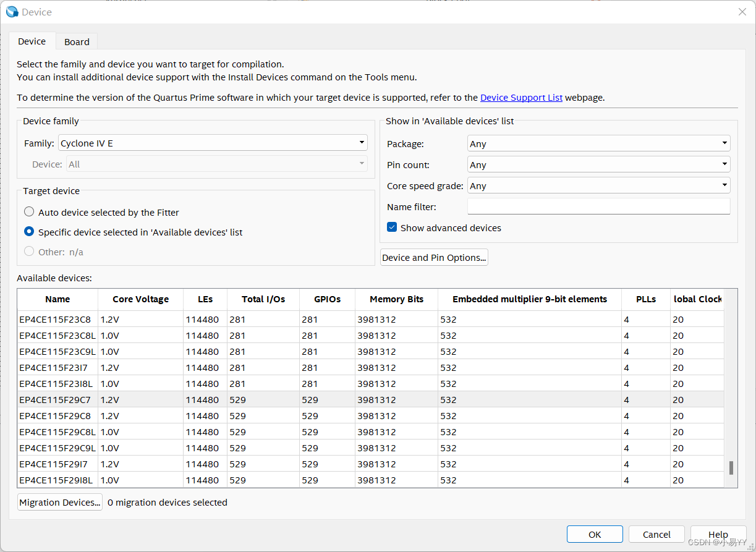Open the Family dropdown showing Cyclone IV E

pos(213,143)
